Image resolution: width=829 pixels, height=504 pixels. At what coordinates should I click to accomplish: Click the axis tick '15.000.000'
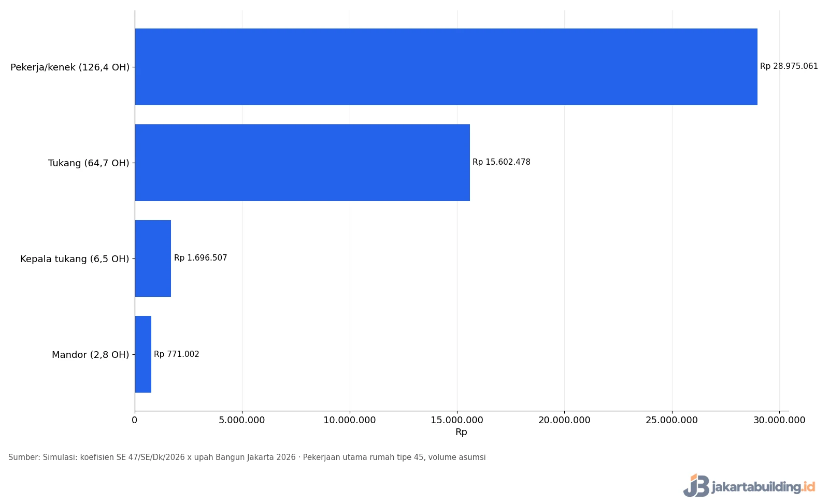point(457,420)
